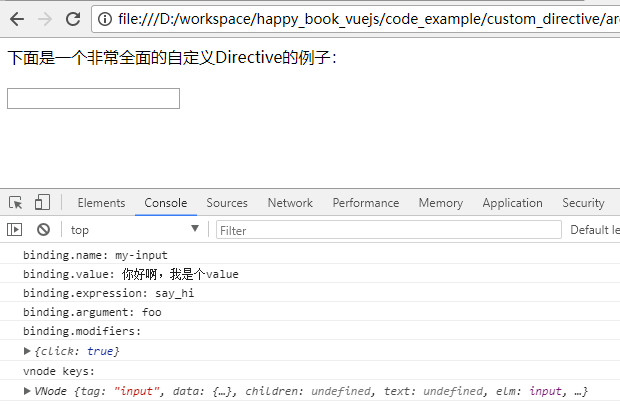Show the console sidebar panel icon
The width and height of the screenshot is (620, 404).
coord(15,230)
